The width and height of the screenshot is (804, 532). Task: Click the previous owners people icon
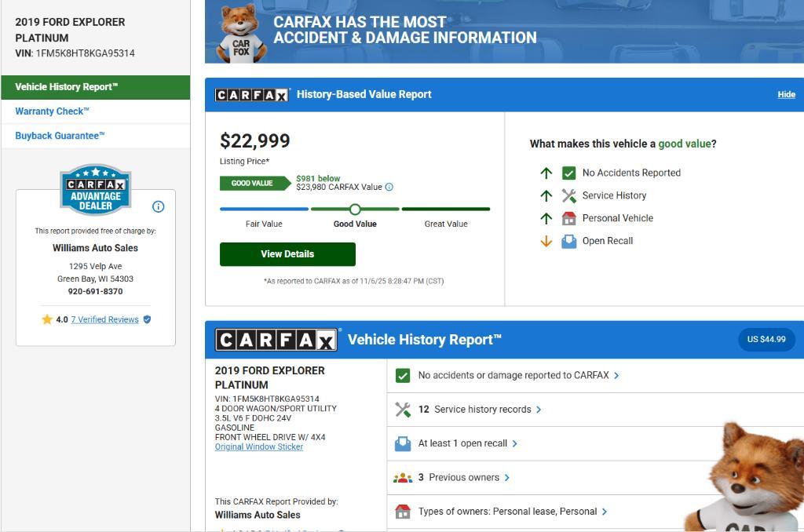coord(403,477)
